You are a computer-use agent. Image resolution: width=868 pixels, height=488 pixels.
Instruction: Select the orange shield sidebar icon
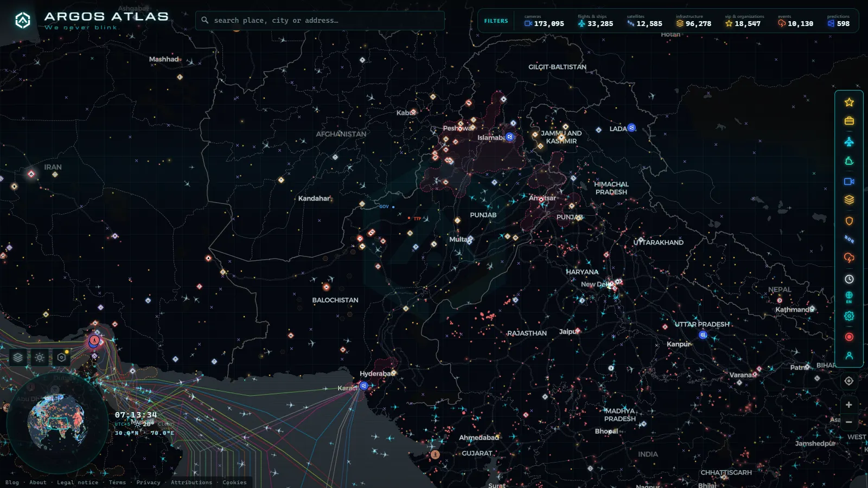point(849,221)
